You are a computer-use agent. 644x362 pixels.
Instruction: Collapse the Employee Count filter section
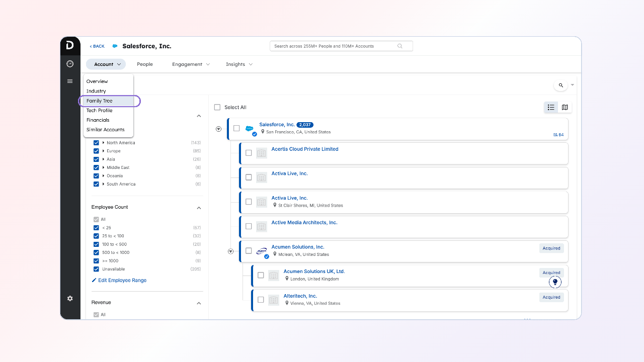tap(199, 208)
